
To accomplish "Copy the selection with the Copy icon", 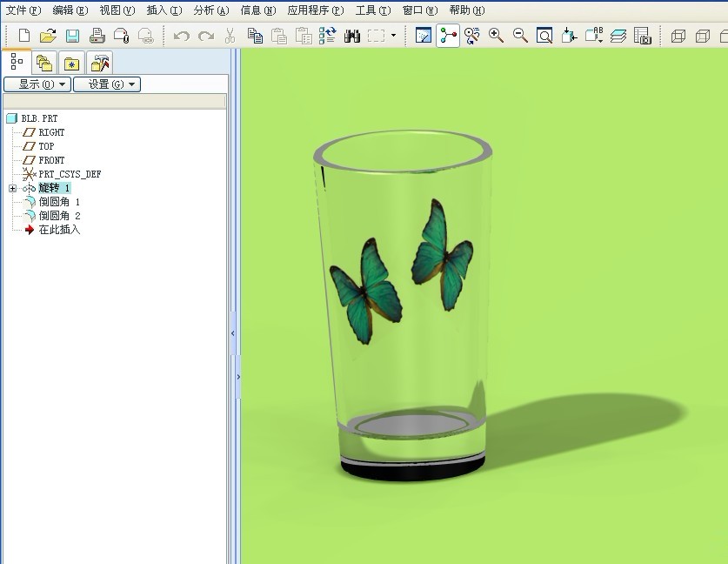I will pyautogui.click(x=255, y=36).
